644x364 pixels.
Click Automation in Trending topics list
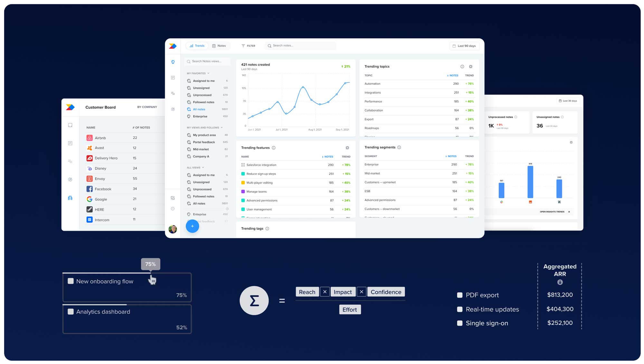click(x=373, y=84)
